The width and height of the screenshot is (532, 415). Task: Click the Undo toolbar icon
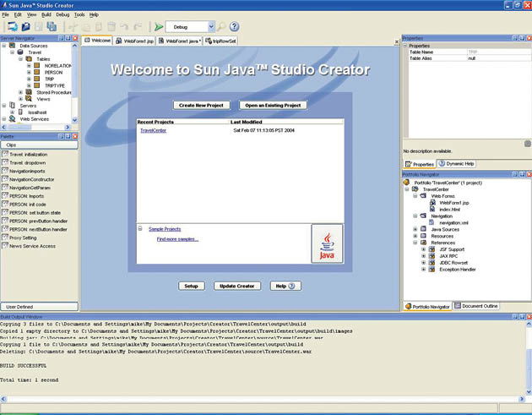124,26
